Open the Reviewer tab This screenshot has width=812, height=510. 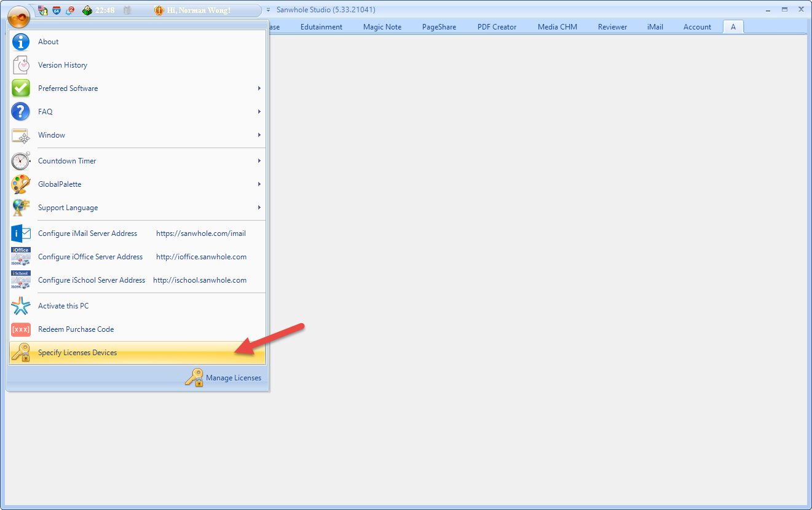612,26
